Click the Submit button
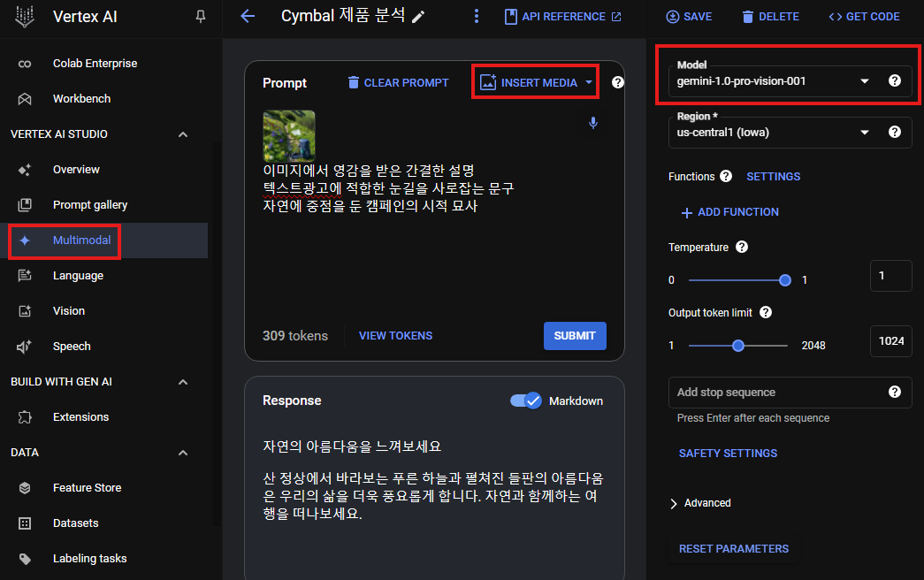Screen dimensions: 924x580 (575, 336)
